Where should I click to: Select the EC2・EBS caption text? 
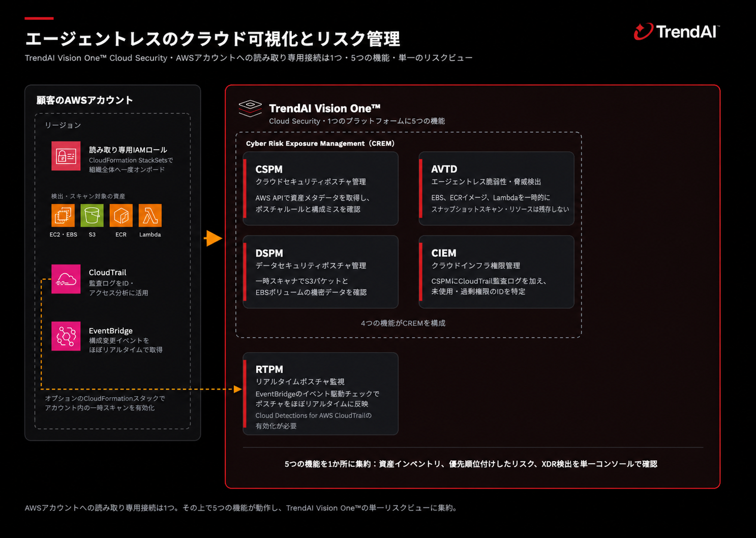point(64,234)
